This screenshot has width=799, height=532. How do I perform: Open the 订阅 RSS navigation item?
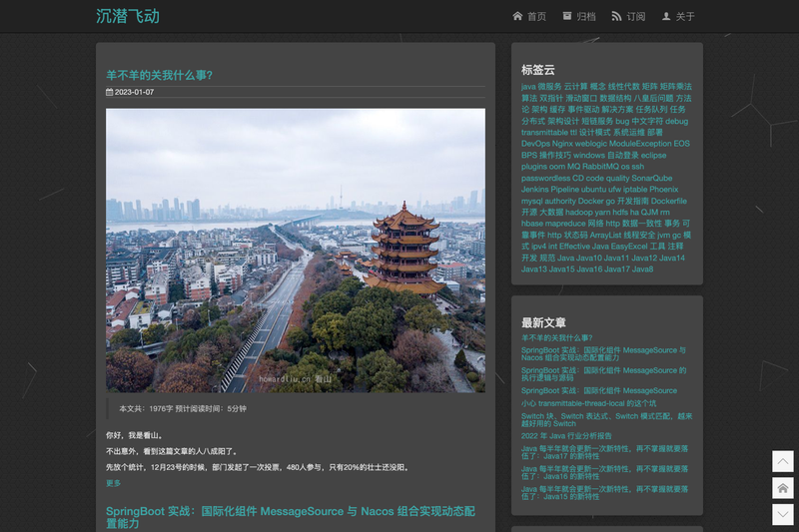pyautogui.click(x=628, y=16)
